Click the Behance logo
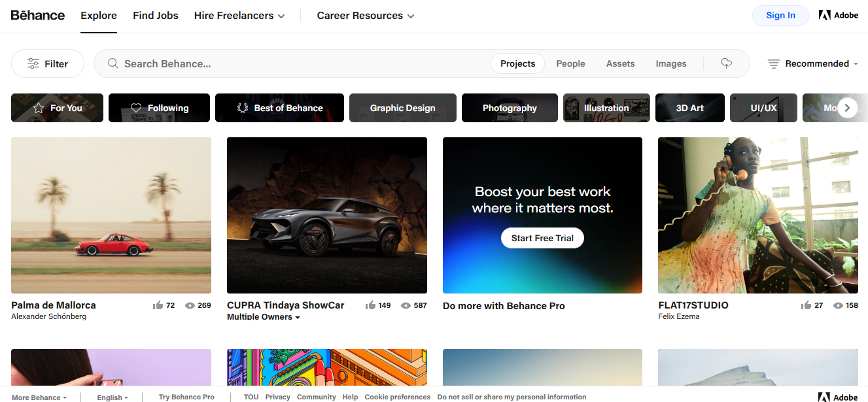Screen dimensions: 868x402 point(38,15)
